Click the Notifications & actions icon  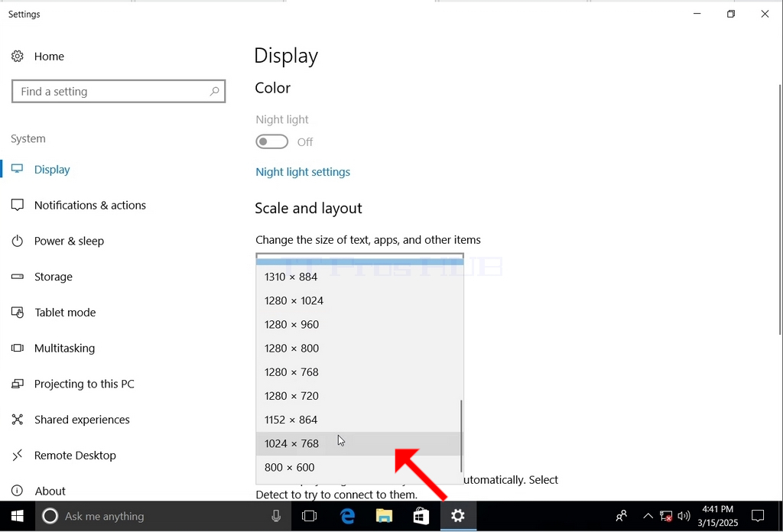18,205
